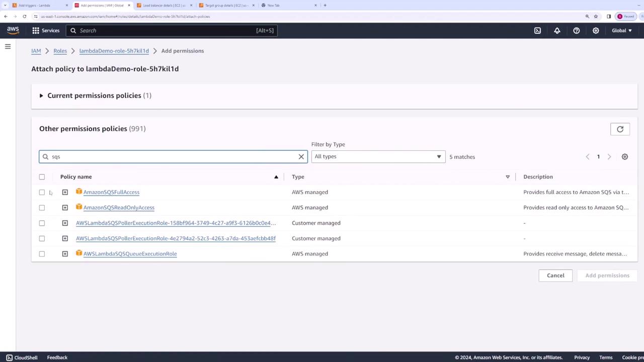644x362 pixels.
Task: Open AWSLambdaSQSPollerExecutionRole-158bf964 policy link
Action: [x=176, y=223]
